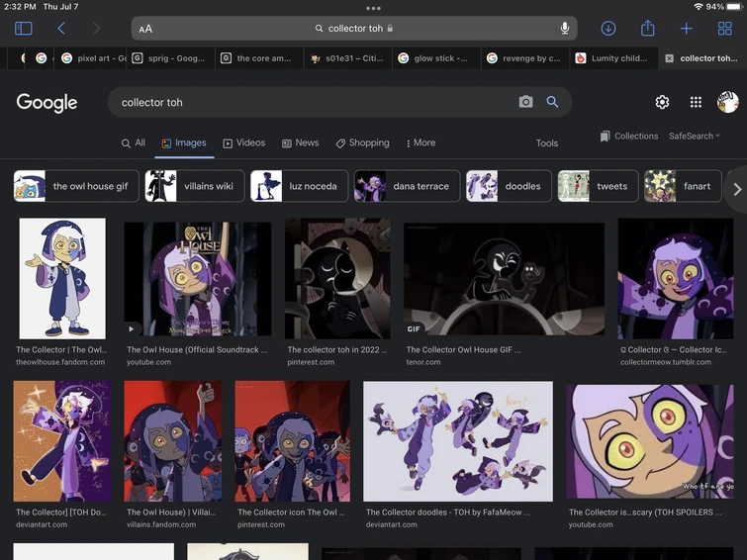747x560 pixels.
Task: Expand the SafeSearch dropdown
Action: point(695,137)
